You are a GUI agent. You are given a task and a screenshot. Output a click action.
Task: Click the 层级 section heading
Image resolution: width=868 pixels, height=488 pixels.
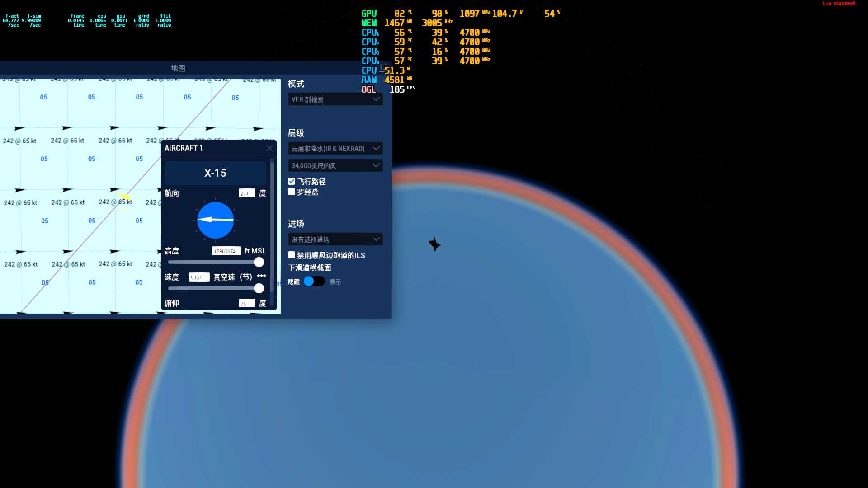tap(296, 133)
